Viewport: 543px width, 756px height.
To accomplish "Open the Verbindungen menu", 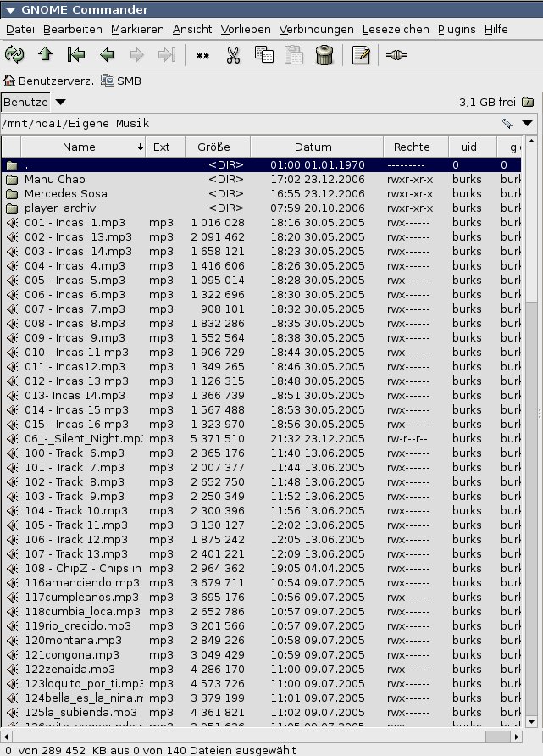I will [x=317, y=30].
